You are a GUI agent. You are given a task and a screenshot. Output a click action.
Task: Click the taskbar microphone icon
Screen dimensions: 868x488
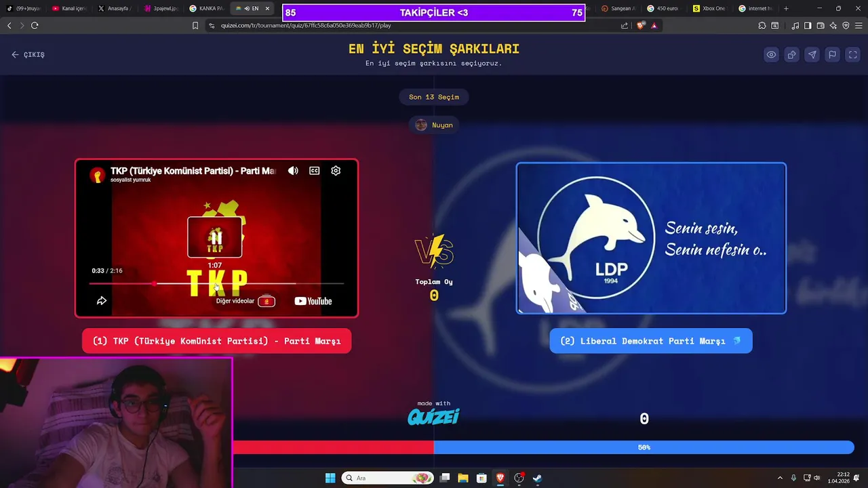click(793, 478)
